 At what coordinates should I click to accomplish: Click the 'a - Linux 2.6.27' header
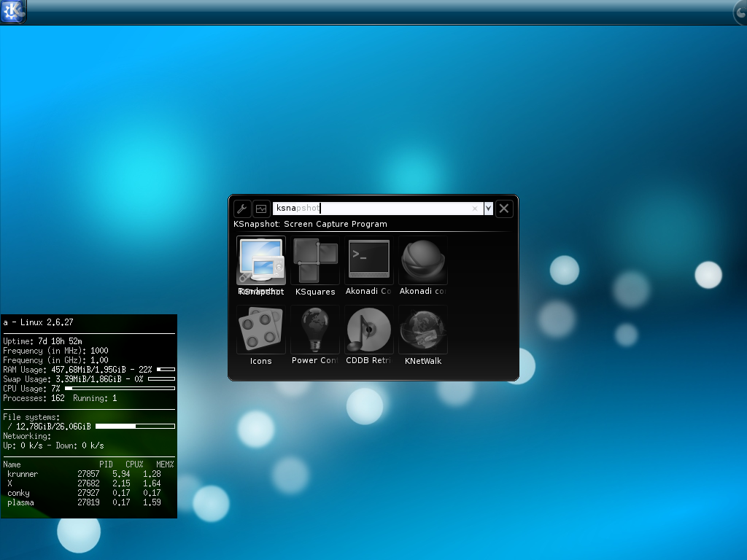click(38, 322)
